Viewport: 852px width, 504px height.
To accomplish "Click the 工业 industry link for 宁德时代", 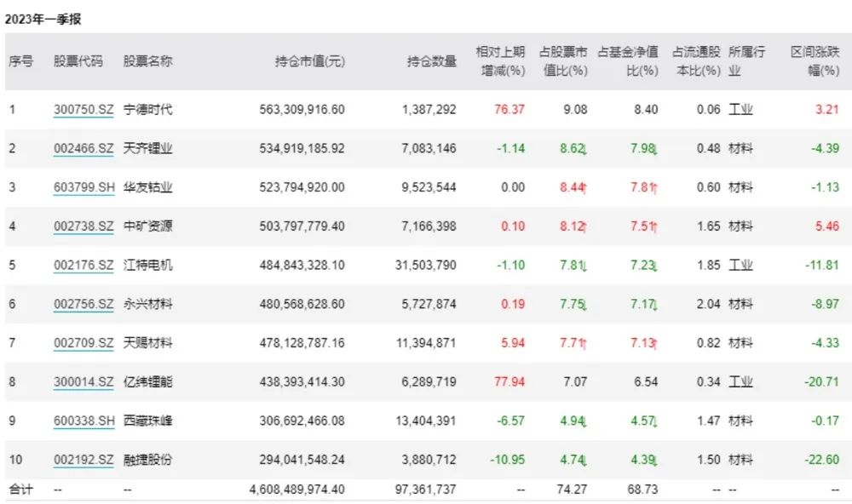I will click(740, 110).
